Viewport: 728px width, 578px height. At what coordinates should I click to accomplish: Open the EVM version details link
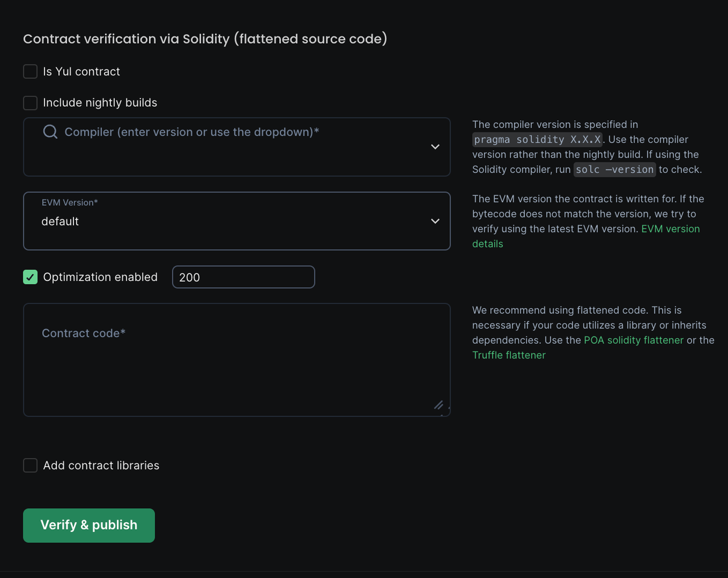(x=670, y=229)
